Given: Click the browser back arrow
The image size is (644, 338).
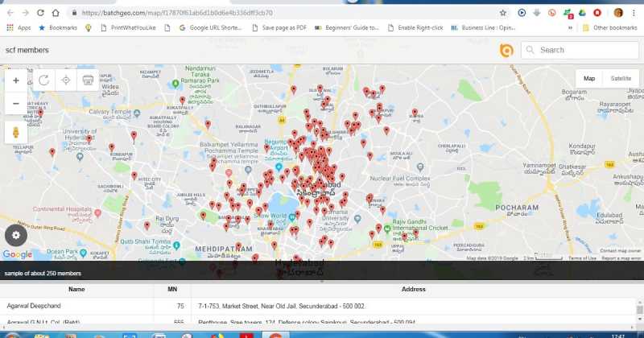Looking at the screenshot, I should [x=10, y=13].
